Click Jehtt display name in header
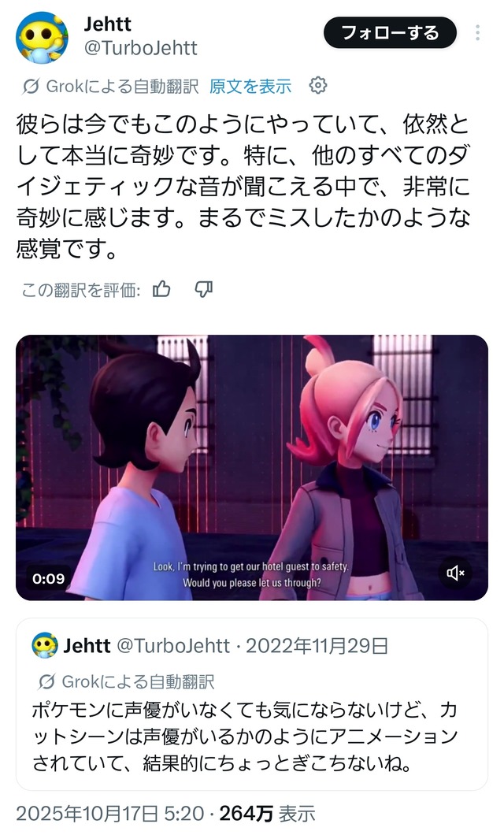 pyautogui.click(x=108, y=24)
